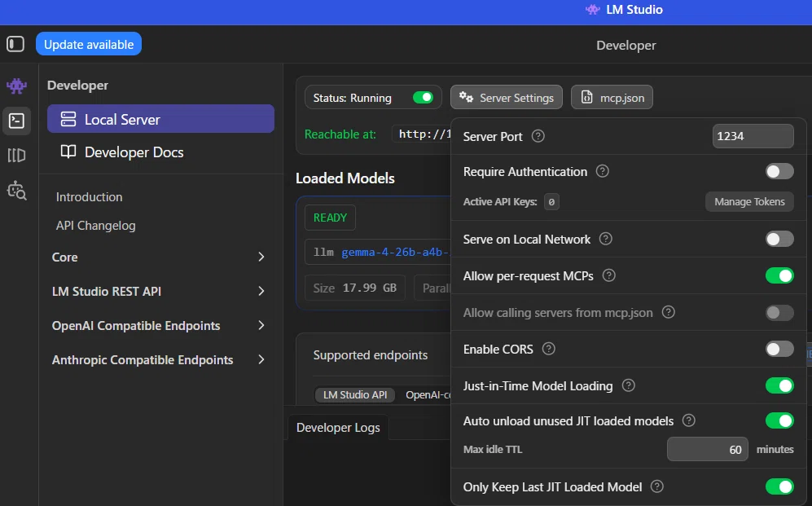
Task: Click the Enable CORS help icon
Action: tap(548, 349)
